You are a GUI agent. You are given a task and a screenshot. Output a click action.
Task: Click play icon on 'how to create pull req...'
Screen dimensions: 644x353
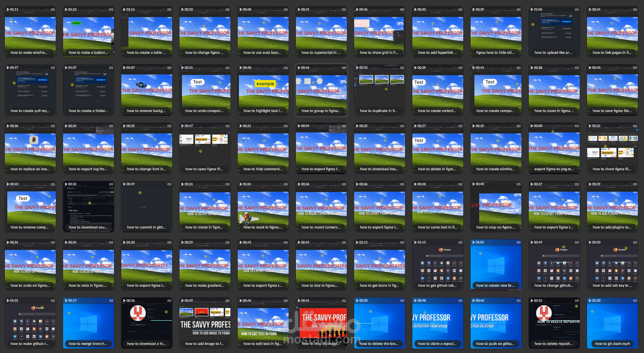[8, 68]
